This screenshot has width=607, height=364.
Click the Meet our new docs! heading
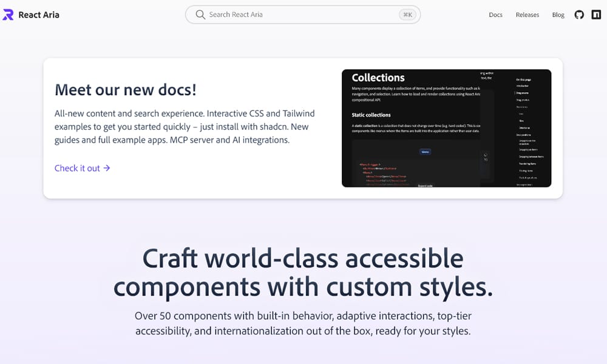point(126,90)
